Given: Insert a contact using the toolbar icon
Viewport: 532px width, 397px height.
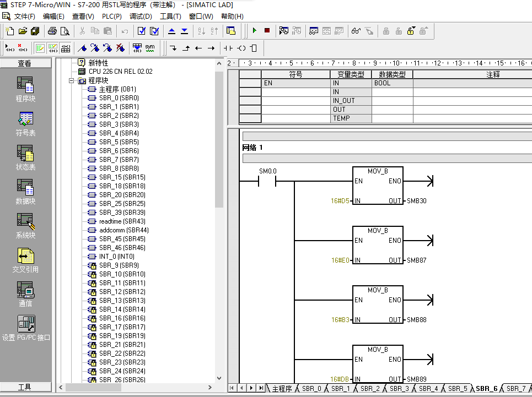Looking at the screenshot, I should tap(228, 48).
